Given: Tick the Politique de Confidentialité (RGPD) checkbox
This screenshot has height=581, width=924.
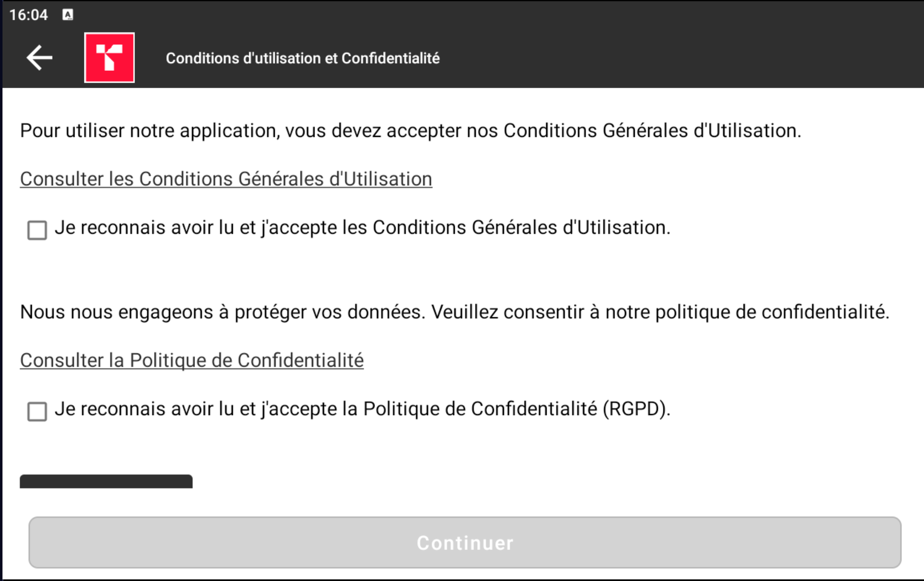Looking at the screenshot, I should coord(37,412).
